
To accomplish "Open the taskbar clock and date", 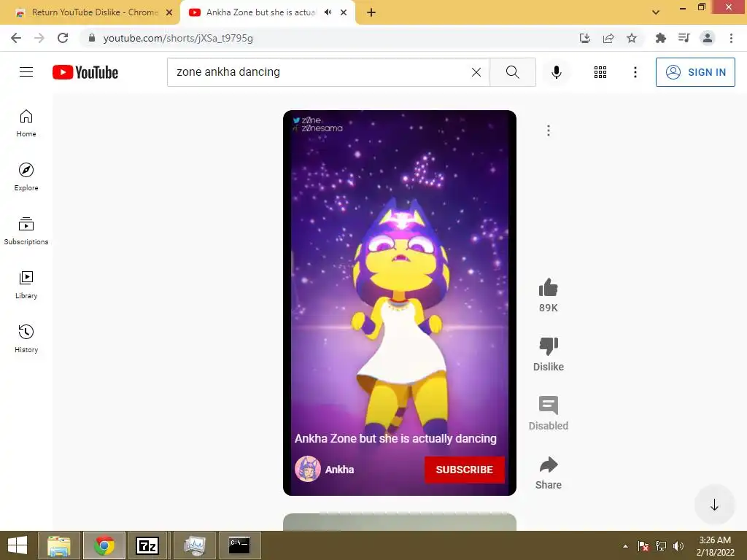I will [715, 546].
